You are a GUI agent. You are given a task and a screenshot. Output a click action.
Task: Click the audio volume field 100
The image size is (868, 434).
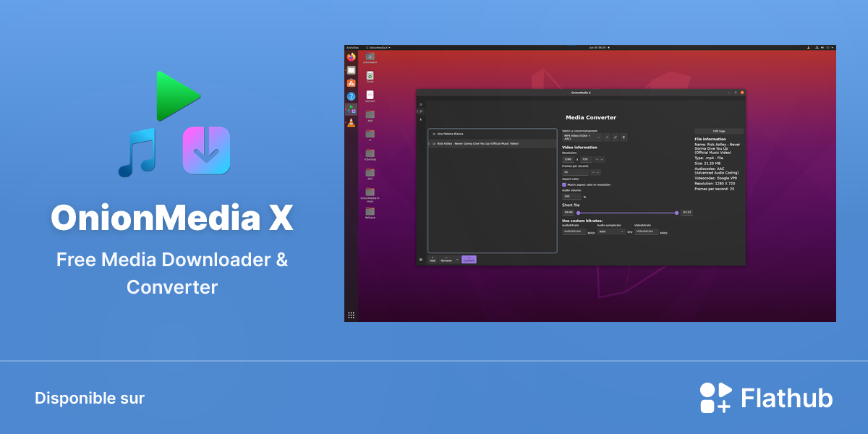pos(571,197)
